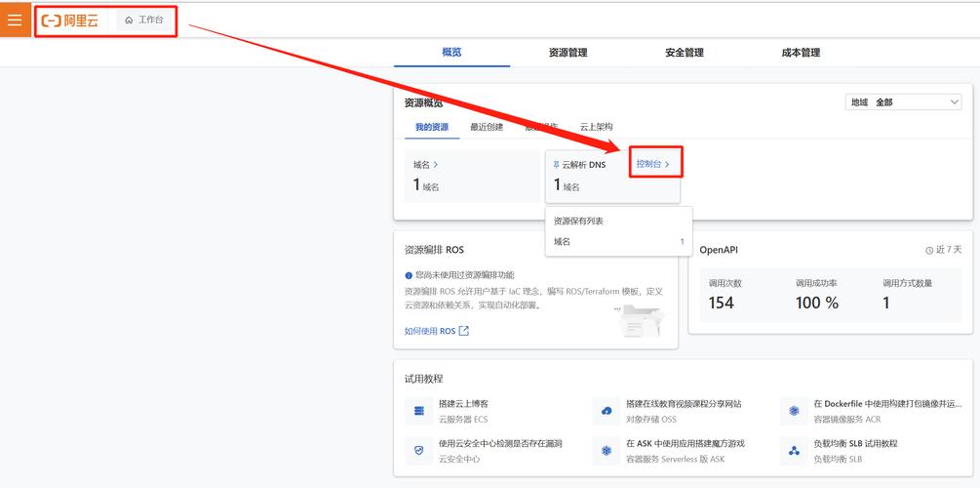Screen dimensions: 980x488
Task: Open the hamburger navigation menu
Action: tap(15, 20)
